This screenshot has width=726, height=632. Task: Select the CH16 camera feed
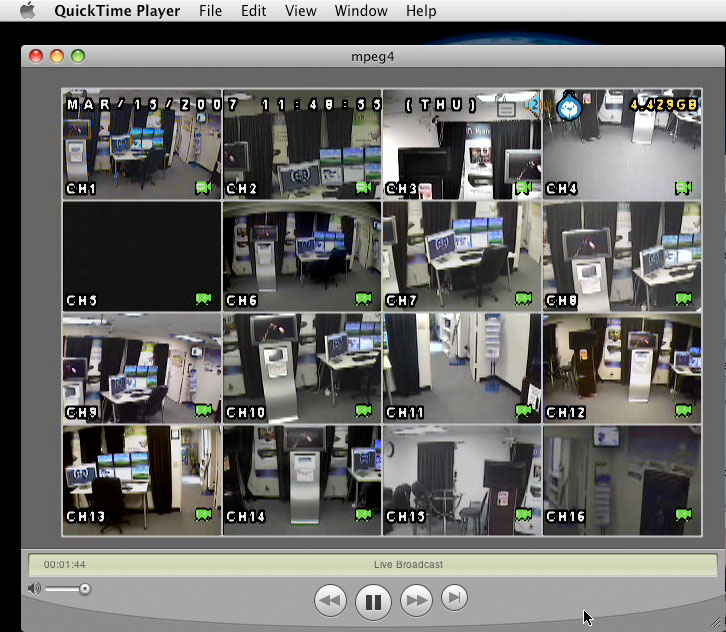click(622, 480)
